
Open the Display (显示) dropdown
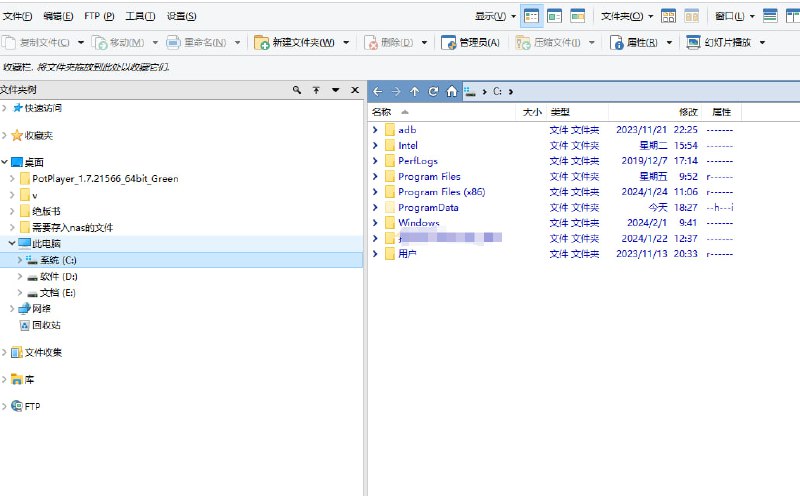point(494,16)
